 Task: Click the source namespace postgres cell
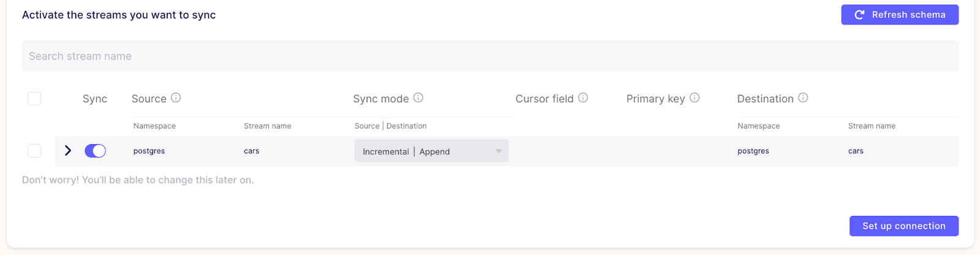[149, 151]
